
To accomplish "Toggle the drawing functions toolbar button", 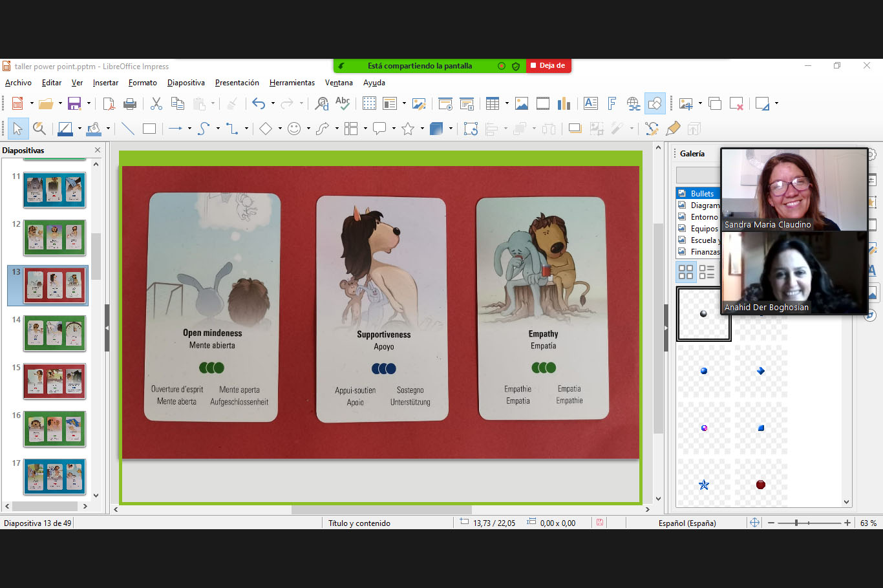I will (x=655, y=103).
